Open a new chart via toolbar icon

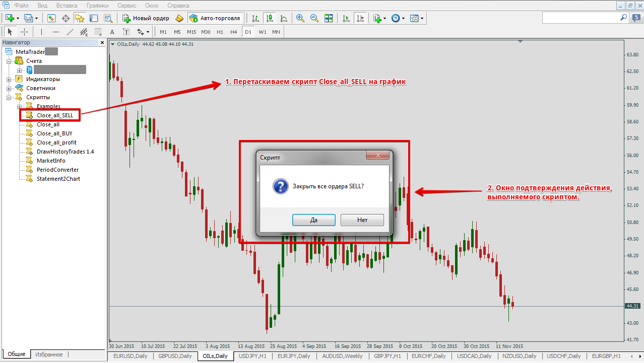point(10,18)
